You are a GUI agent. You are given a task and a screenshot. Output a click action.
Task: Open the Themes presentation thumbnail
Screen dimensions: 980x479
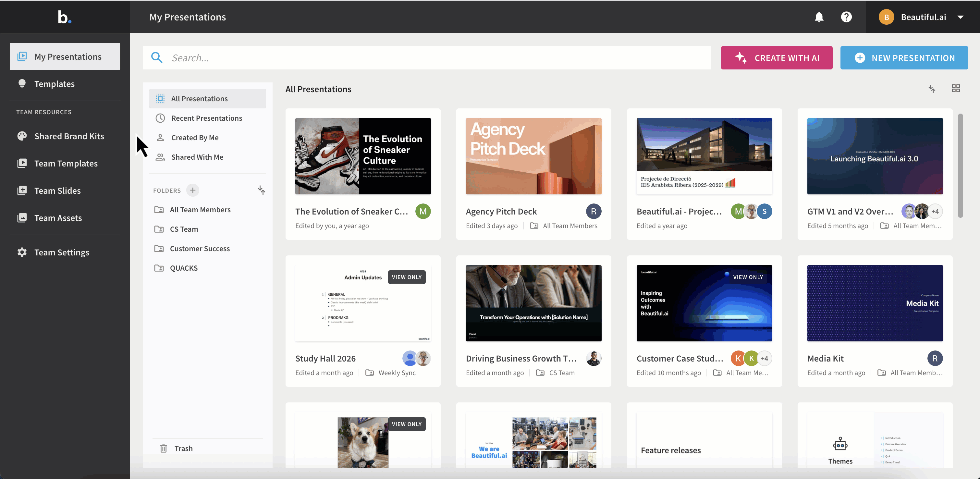pyautogui.click(x=875, y=440)
